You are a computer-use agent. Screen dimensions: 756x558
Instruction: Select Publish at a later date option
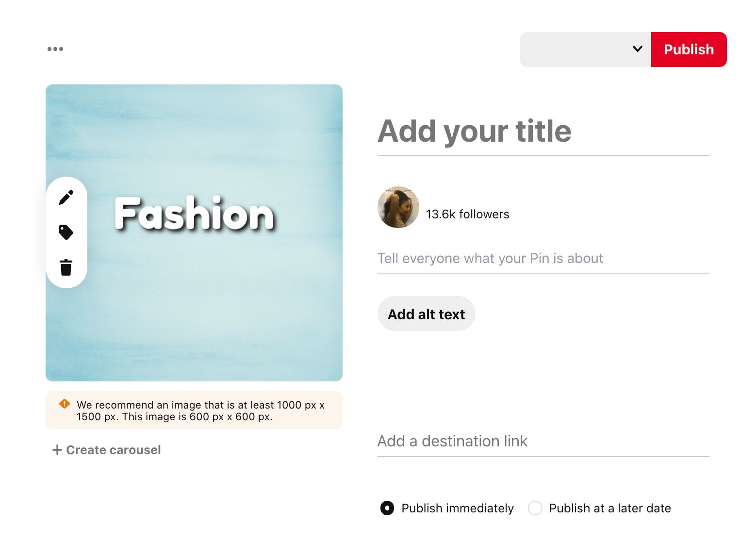coord(535,508)
